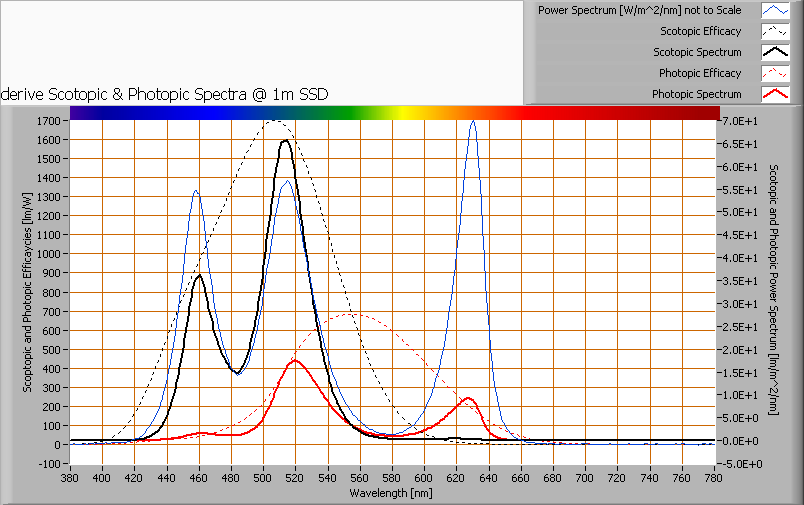Click the Wavelength [nm] x-axis label
Screen dimensions: 804x505
point(391,493)
